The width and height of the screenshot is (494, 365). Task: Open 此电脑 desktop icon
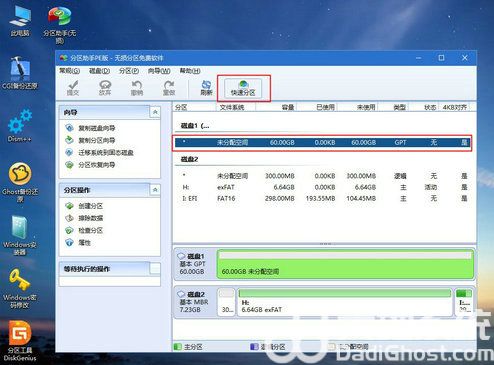(x=20, y=20)
